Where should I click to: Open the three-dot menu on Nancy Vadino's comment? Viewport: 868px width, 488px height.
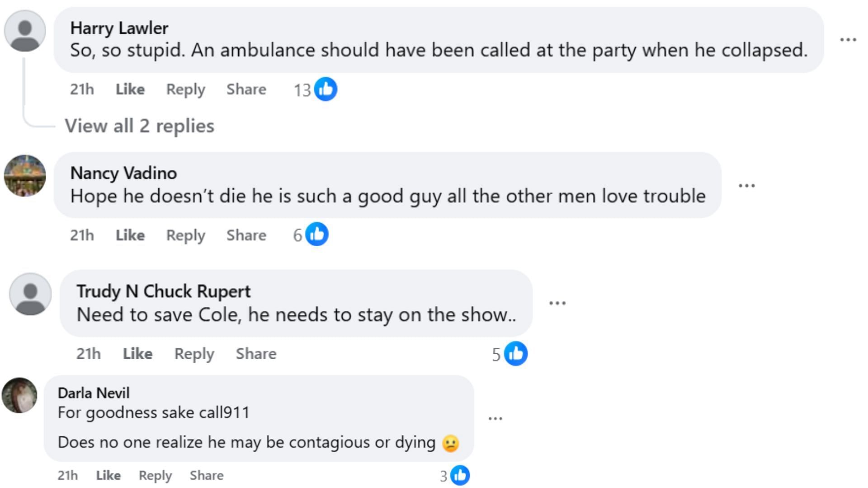click(x=746, y=185)
